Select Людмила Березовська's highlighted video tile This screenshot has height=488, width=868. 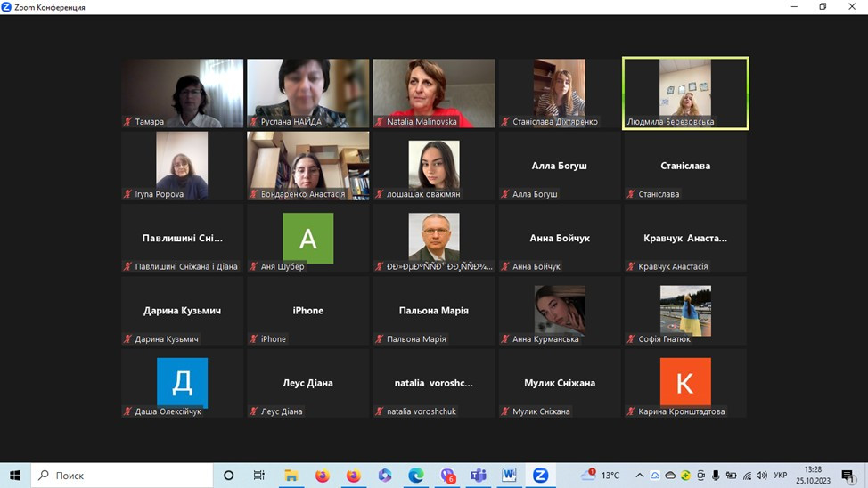685,94
